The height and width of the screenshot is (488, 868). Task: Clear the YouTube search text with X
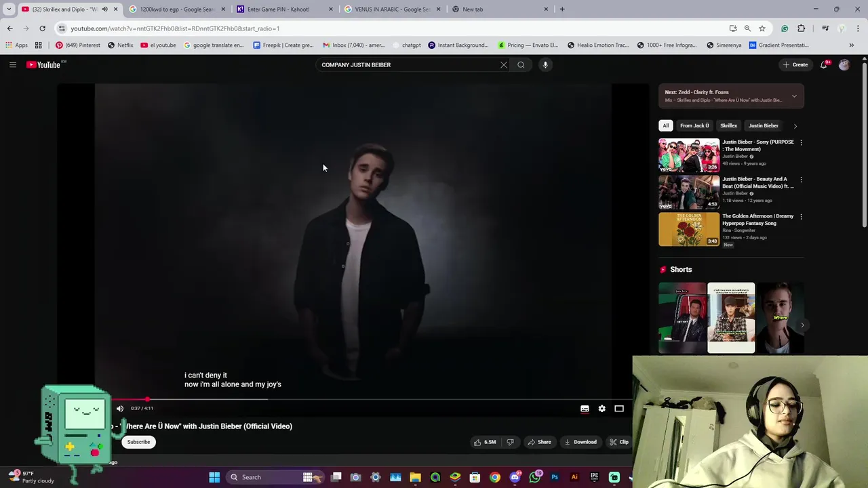click(x=504, y=65)
